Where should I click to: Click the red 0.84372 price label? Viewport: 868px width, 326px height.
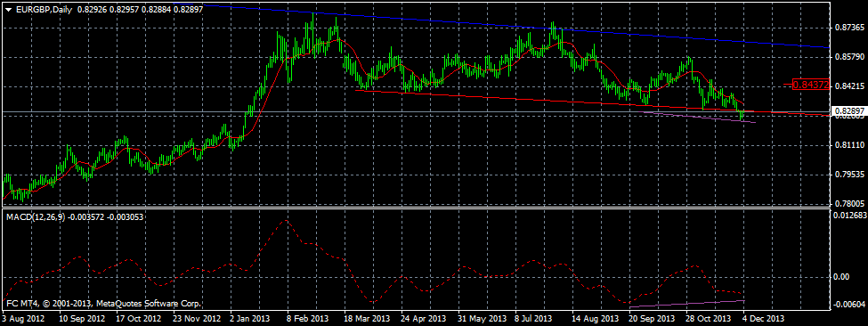tap(810, 85)
